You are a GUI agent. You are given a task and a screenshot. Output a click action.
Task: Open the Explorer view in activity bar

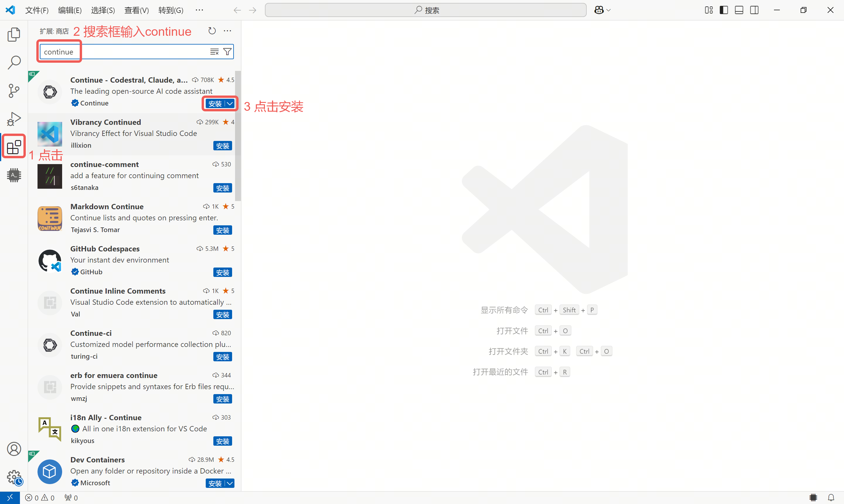[x=13, y=34]
